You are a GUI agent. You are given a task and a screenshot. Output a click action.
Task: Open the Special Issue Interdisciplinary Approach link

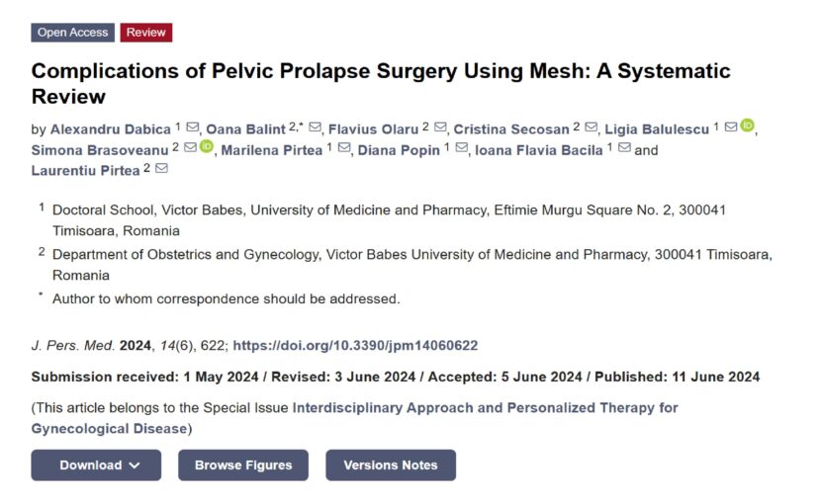pos(485,408)
